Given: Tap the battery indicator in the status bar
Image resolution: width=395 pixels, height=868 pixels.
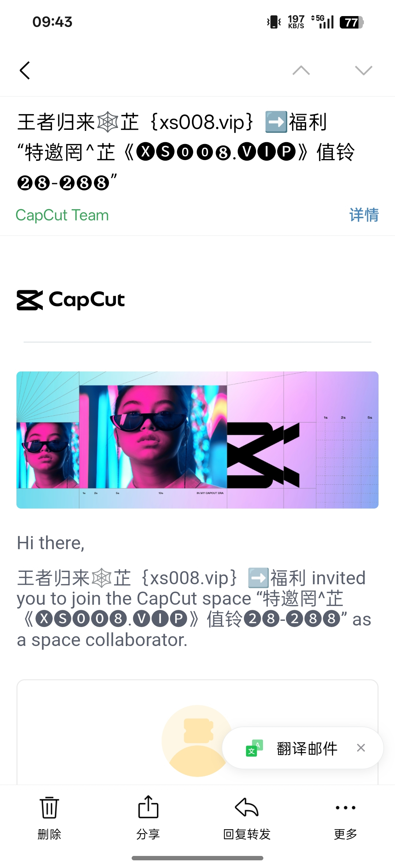Looking at the screenshot, I should click(x=351, y=22).
